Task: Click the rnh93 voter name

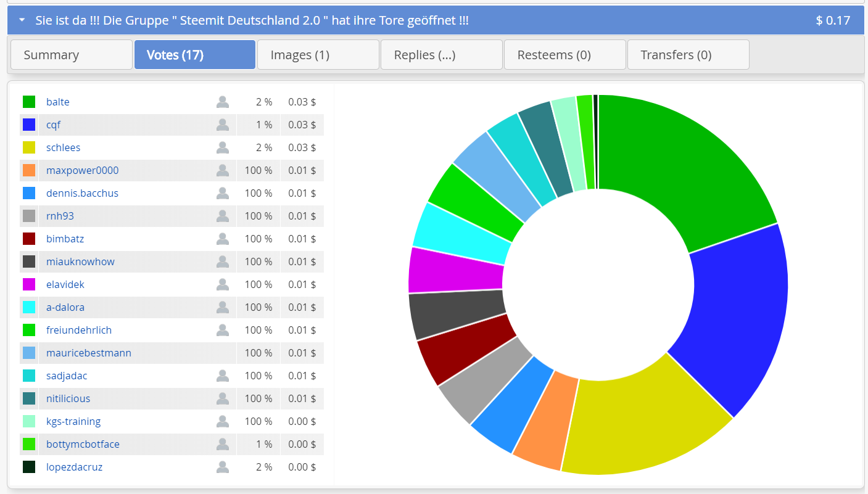Action: [60, 216]
